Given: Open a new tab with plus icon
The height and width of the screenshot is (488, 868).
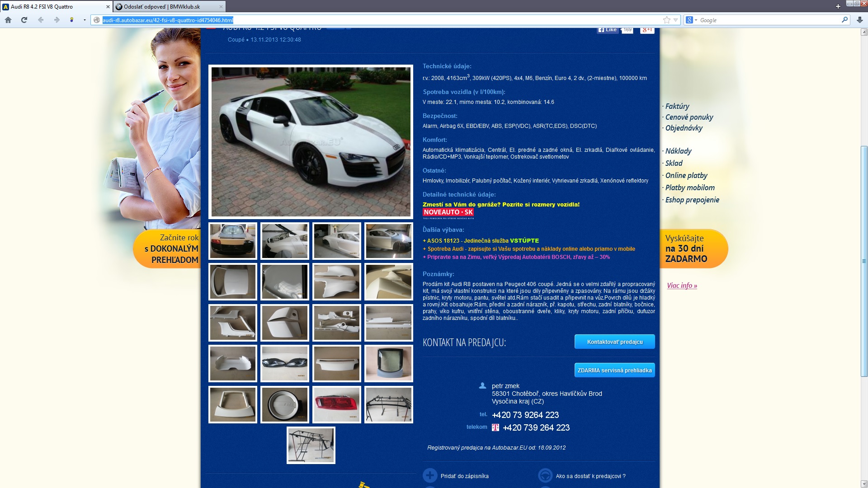Looking at the screenshot, I should click(838, 6).
